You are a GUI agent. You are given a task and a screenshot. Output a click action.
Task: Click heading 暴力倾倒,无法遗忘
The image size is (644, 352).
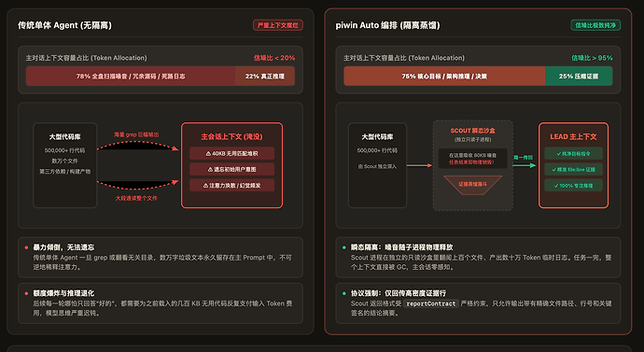pyautogui.click(x=63, y=247)
